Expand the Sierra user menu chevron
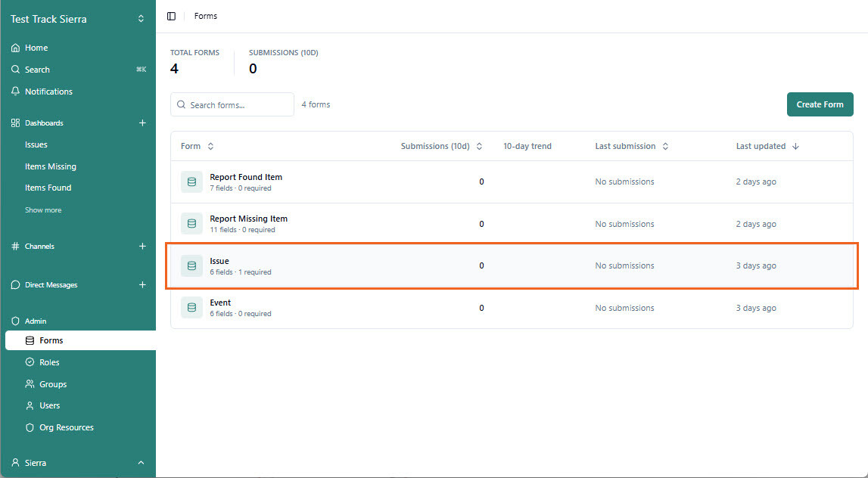 [x=141, y=463]
